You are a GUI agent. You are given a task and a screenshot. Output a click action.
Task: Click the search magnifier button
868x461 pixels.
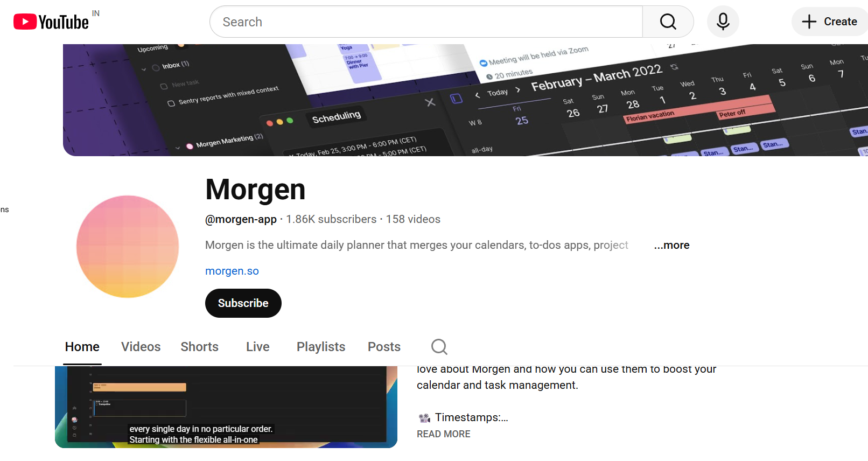coord(668,22)
